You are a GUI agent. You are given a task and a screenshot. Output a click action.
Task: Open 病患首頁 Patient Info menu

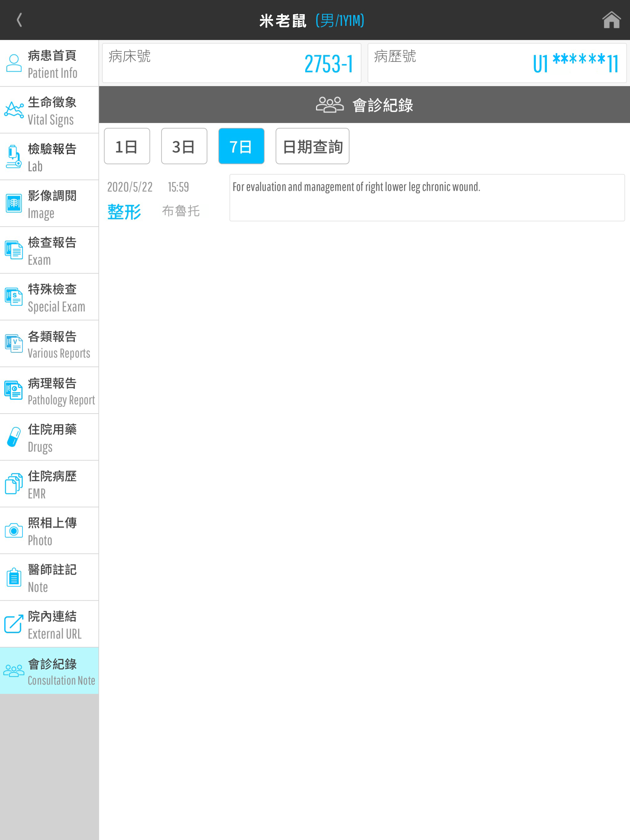50,63
